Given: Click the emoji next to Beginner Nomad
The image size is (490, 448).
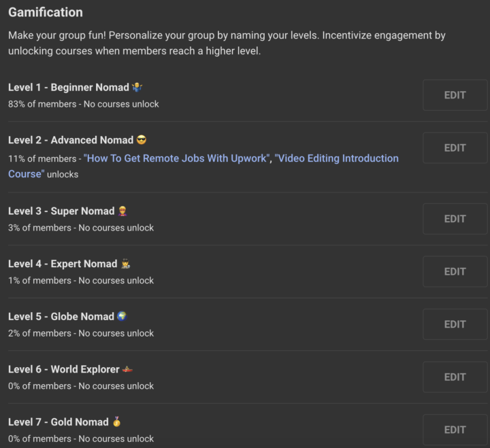Looking at the screenshot, I should [x=137, y=87].
